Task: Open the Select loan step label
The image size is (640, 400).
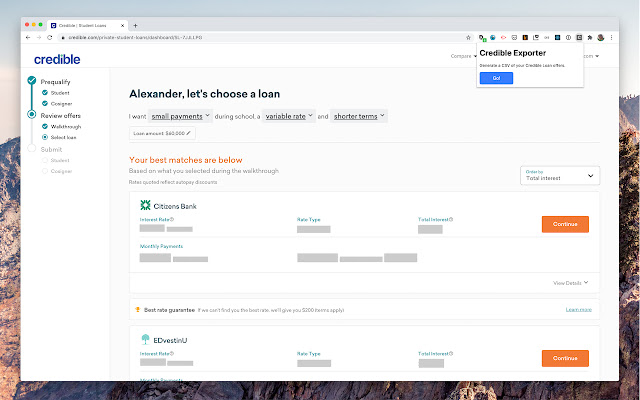Action: point(63,138)
